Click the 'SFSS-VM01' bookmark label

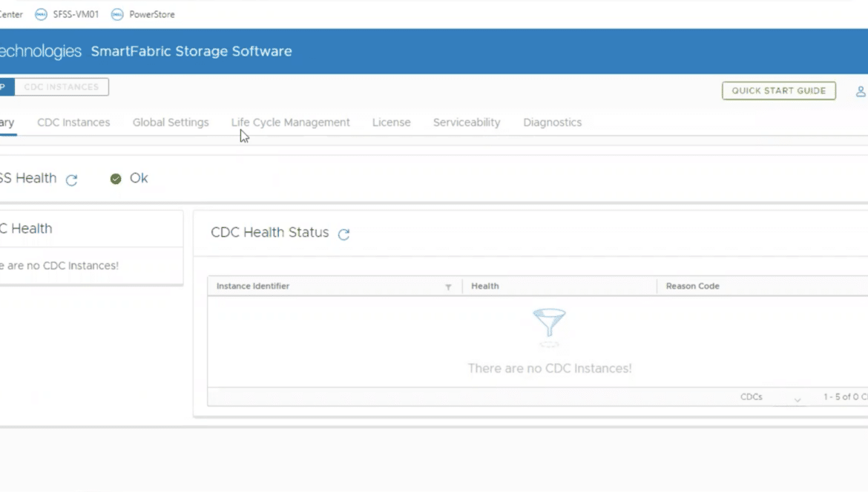[76, 14]
